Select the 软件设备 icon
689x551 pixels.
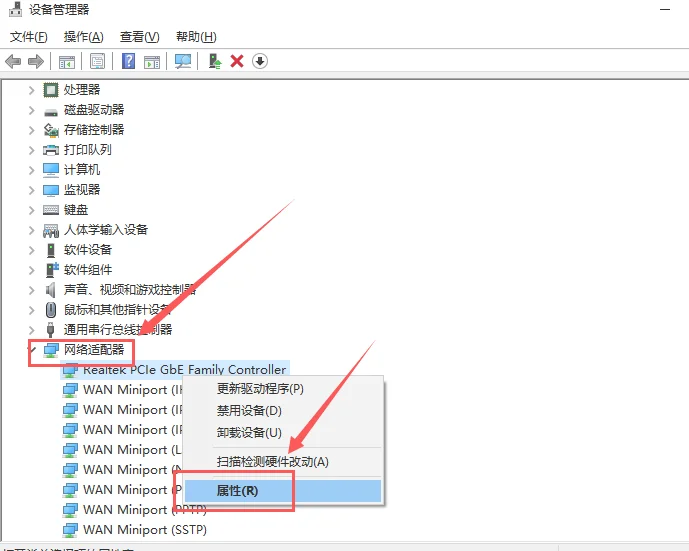tap(51, 250)
